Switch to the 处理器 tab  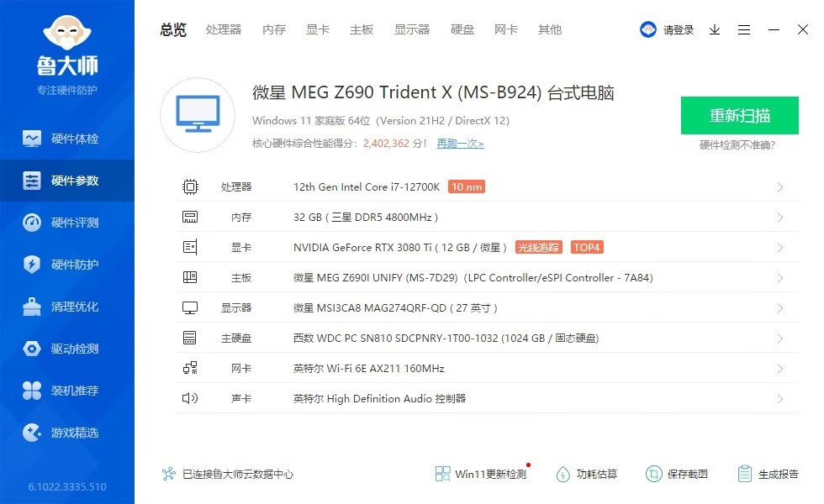pos(224,29)
